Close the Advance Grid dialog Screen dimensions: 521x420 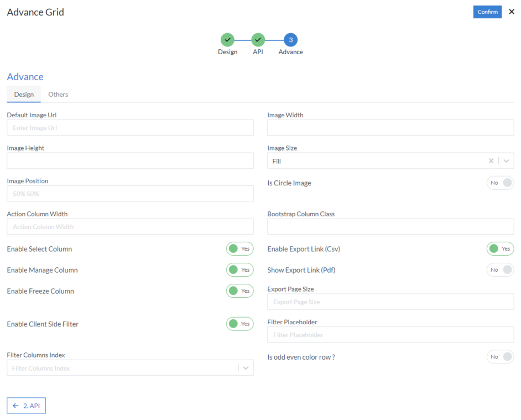(x=512, y=12)
